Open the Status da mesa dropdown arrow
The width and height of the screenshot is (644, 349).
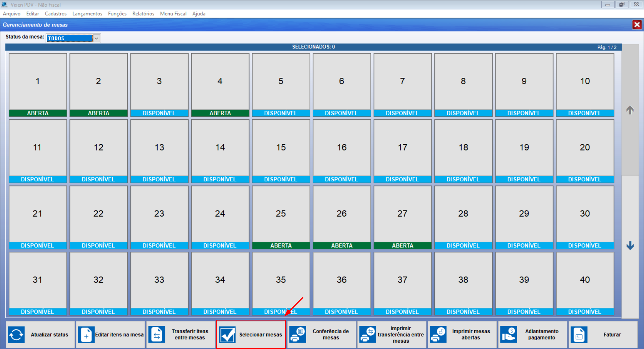tap(96, 38)
